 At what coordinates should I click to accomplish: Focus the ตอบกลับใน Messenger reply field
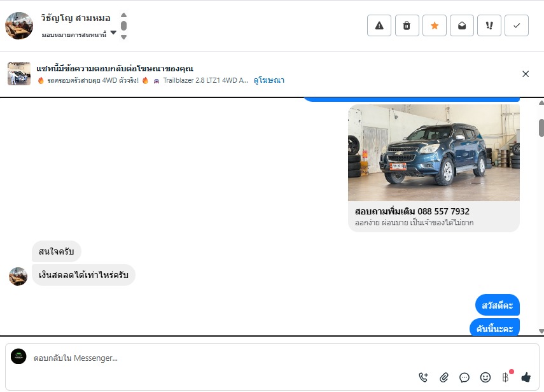222,358
